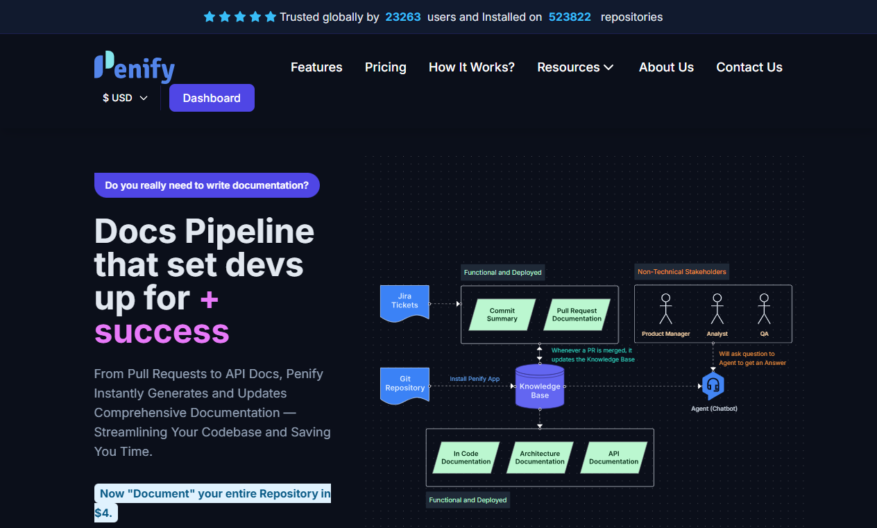Viewport: 877px width, 528px height.
Task: Click the Penify logo
Action: pyautogui.click(x=134, y=67)
